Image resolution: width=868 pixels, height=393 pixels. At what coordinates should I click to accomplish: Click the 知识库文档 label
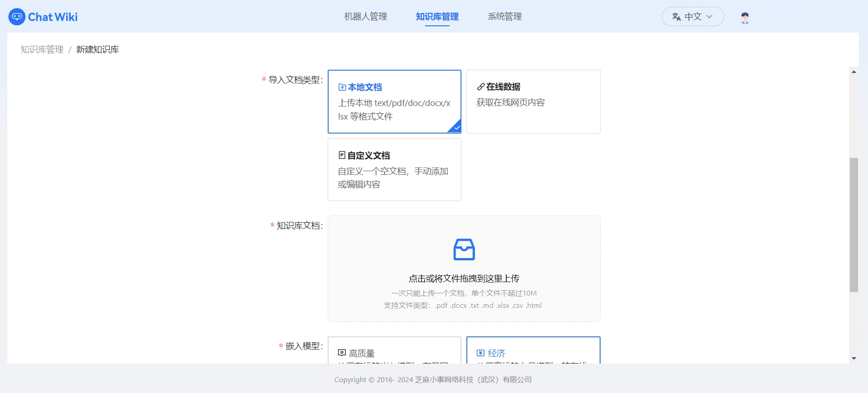299,225
